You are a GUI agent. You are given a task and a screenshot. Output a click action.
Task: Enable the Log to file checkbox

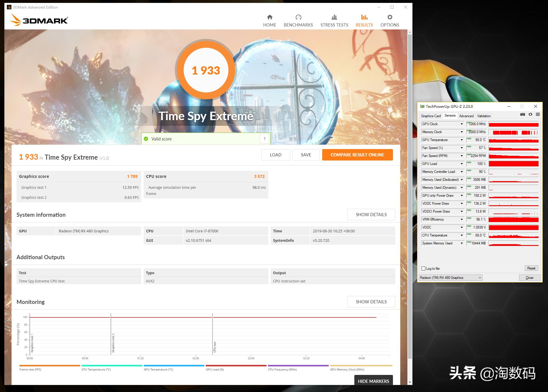424,268
